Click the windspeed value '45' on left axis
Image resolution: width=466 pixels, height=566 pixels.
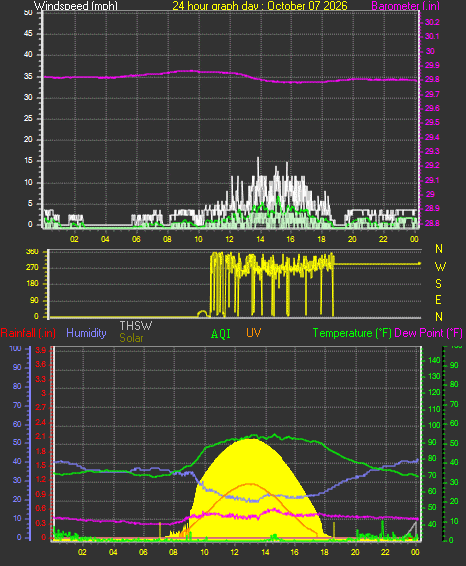click(x=28, y=34)
